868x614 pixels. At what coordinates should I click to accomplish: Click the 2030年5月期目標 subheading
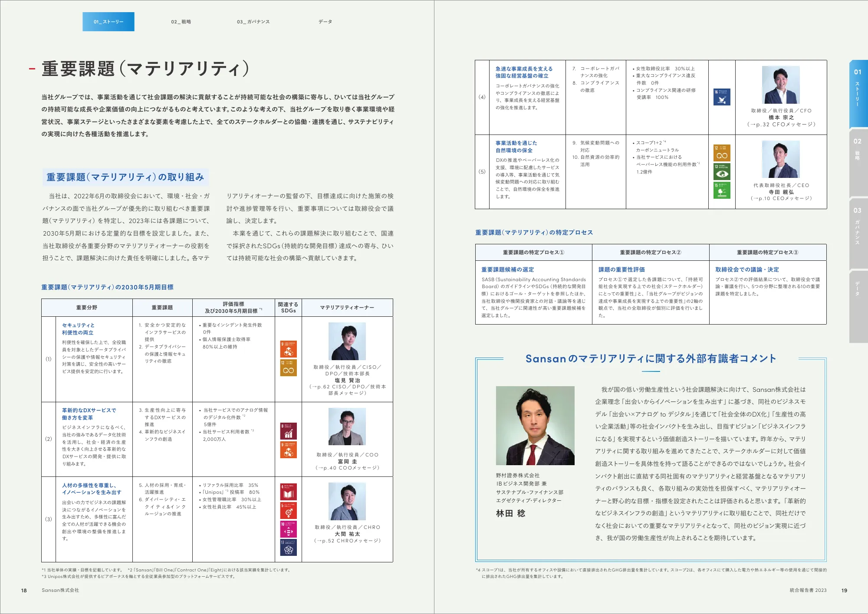(x=107, y=287)
